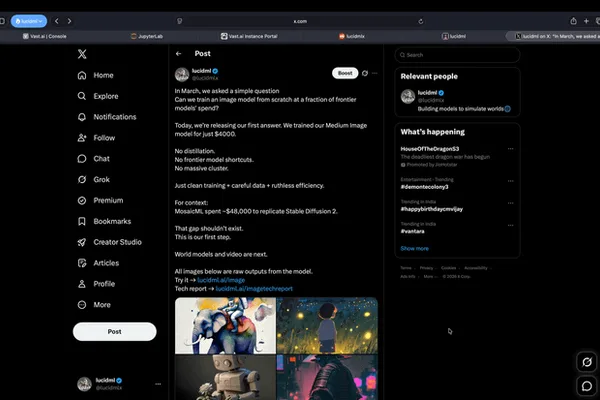Switch to Vast.ai Instance Portal tab
Image resolution: width=600 pixels, height=400 pixels.
click(x=249, y=36)
